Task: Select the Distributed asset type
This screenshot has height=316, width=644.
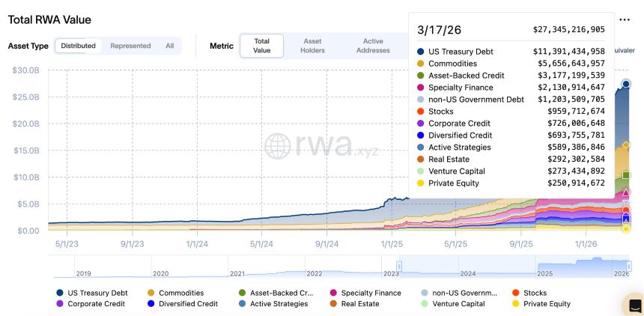Action: tap(78, 46)
